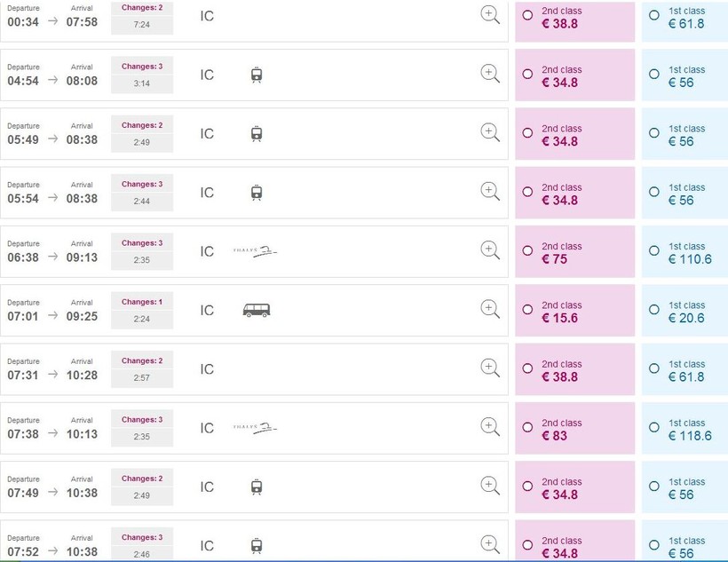Expand Changes: 3 box for the 04:54 departure
Screen dimensions: 728x562
(142, 75)
